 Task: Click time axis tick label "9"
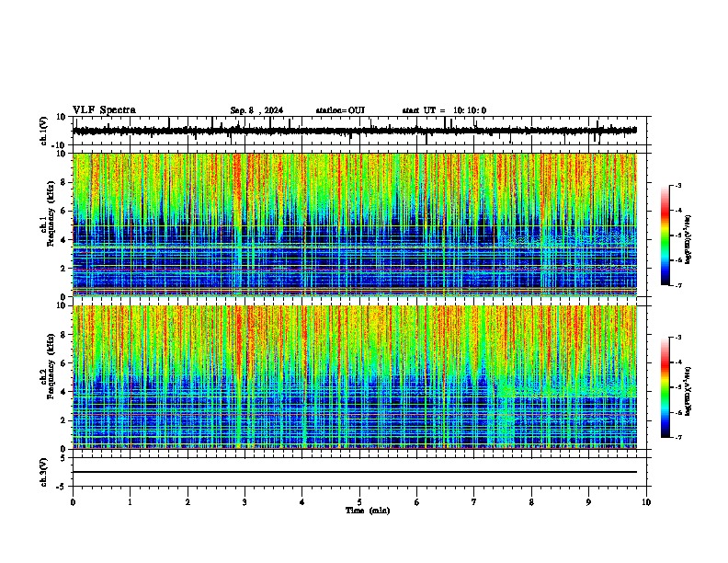click(x=588, y=502)
